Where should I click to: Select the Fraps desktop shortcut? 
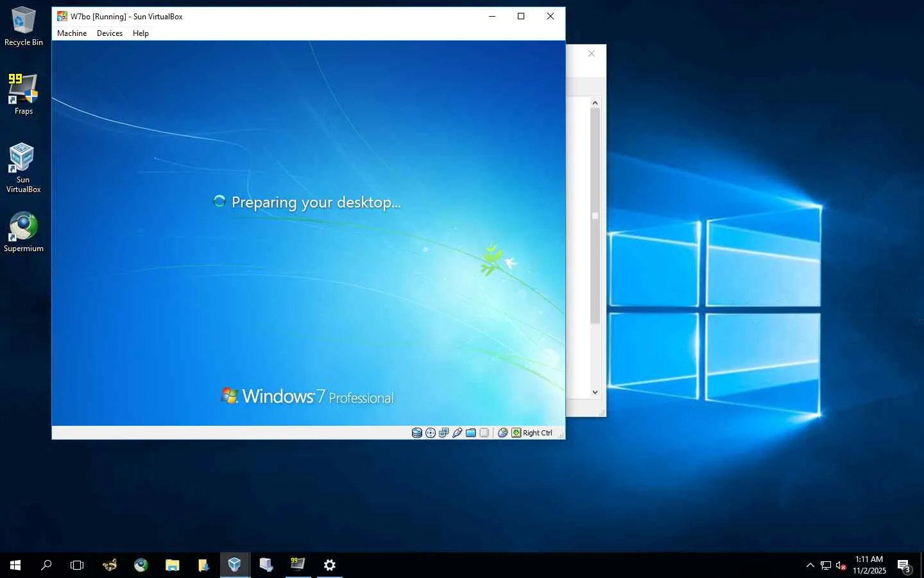coord(24,94)
